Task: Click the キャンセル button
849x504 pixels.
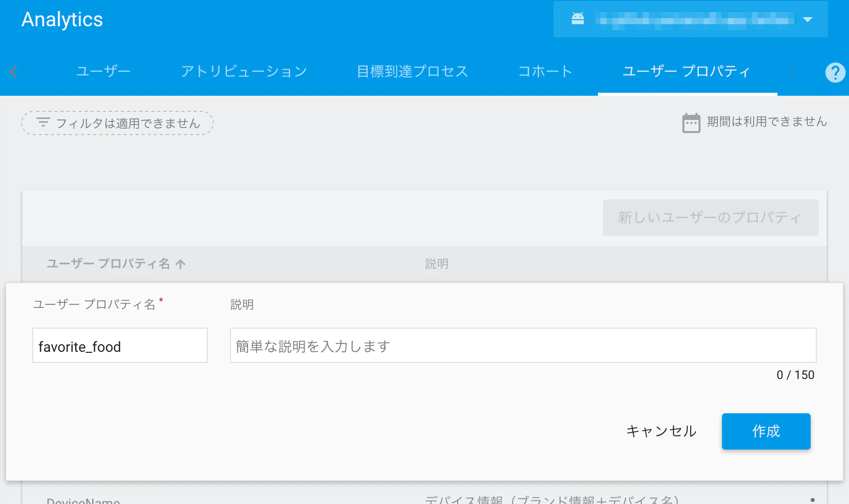Action: (661, 431)
